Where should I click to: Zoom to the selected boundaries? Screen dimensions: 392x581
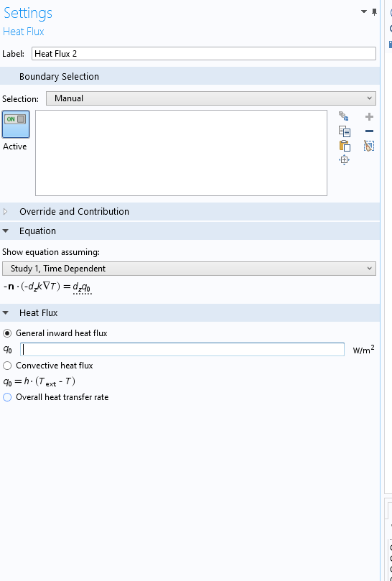(x=344, y=160)
